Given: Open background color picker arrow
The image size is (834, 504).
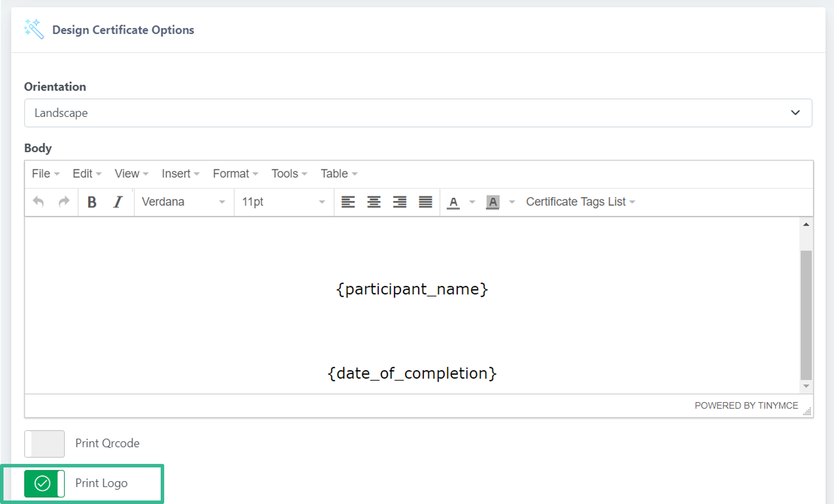Looking at the screenshot, I should 512,202.
